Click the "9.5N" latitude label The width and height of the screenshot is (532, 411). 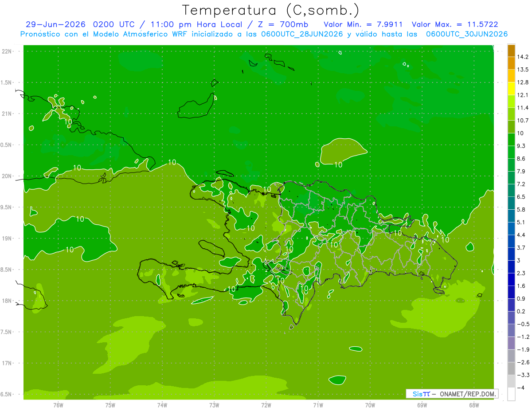click(6, 207)
